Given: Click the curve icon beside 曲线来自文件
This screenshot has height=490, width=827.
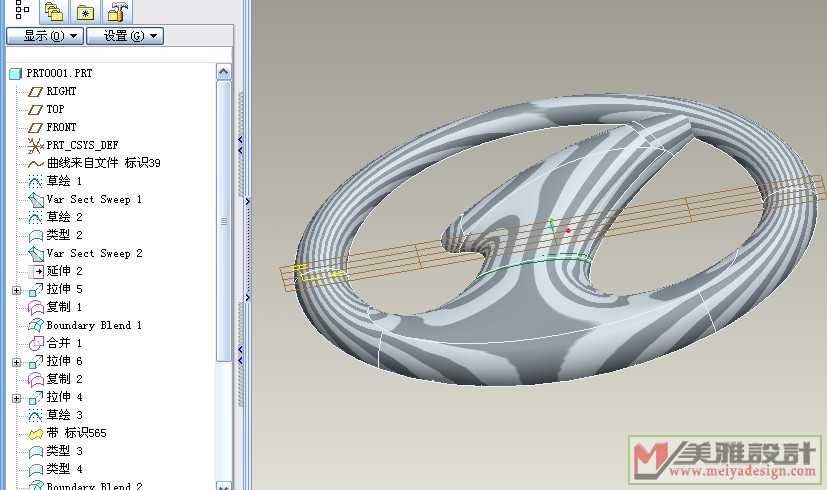Looking at the screenshot, I should [x=35, y=164].
